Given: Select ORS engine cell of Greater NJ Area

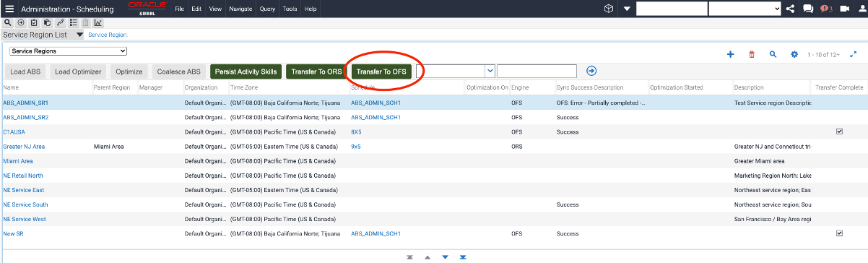Looking at the screenshot, I should point(517,147).
